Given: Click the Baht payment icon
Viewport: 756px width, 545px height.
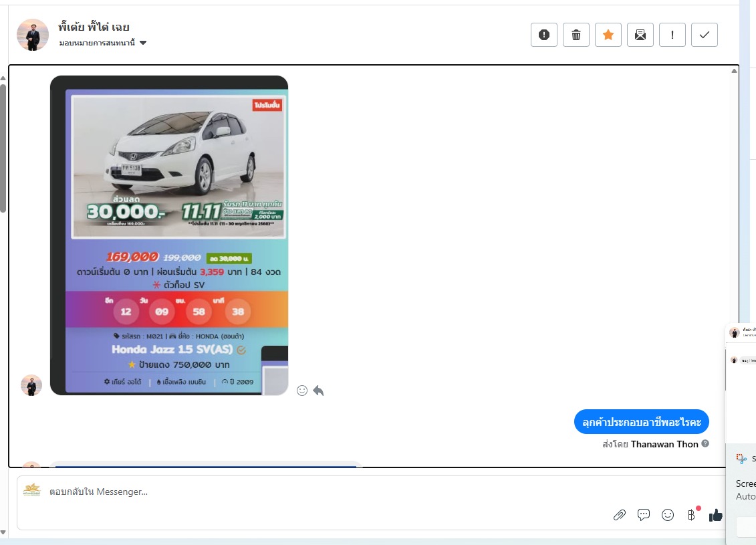Looking at the screenshot, I should pos(691,515).
